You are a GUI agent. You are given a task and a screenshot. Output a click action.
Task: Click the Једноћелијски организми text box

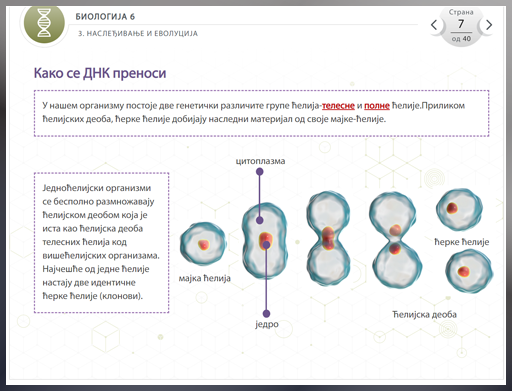[101, 242]
